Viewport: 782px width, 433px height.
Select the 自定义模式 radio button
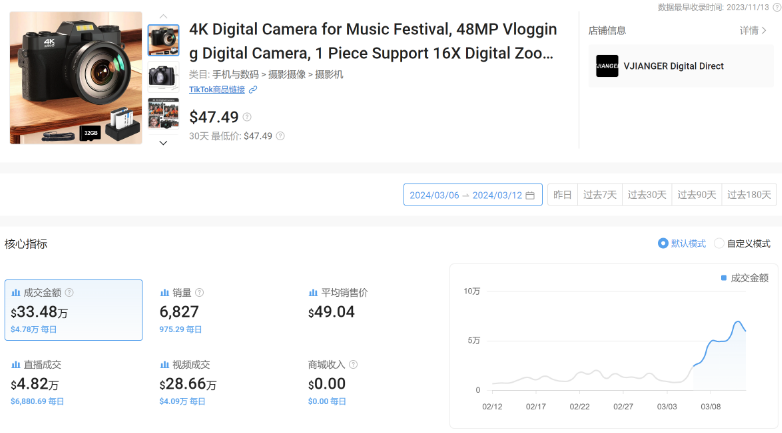[719, 243]
